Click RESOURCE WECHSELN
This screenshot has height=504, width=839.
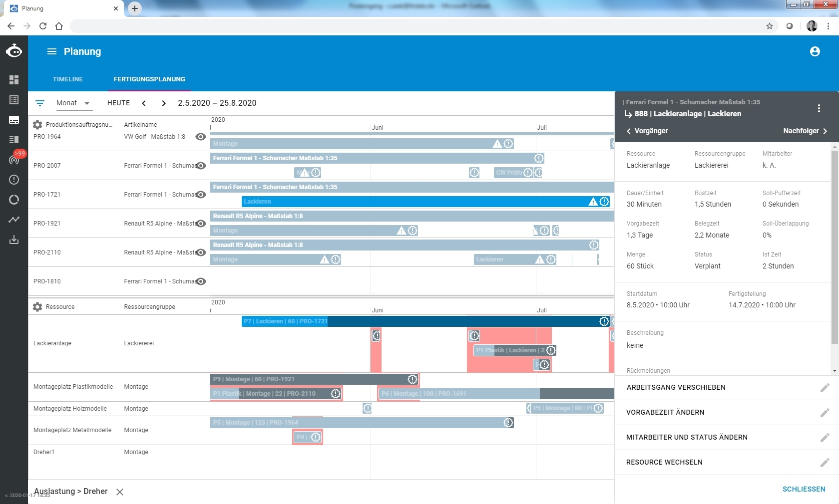[664, 463]
